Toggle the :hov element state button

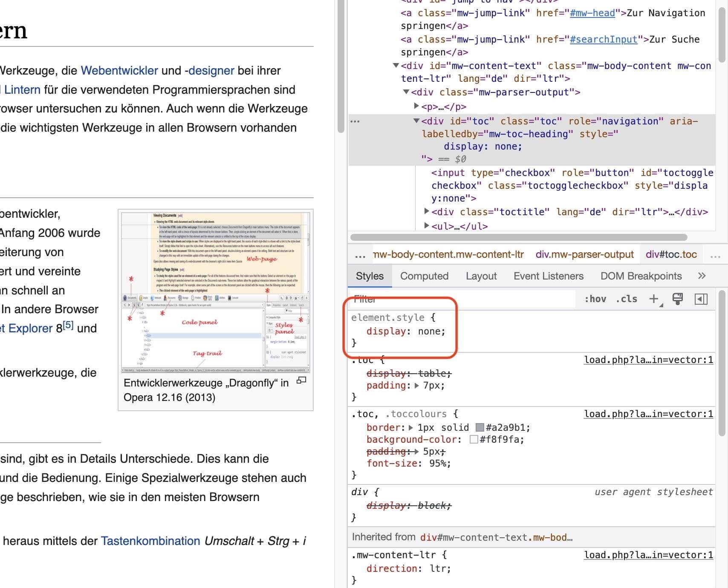595,299
